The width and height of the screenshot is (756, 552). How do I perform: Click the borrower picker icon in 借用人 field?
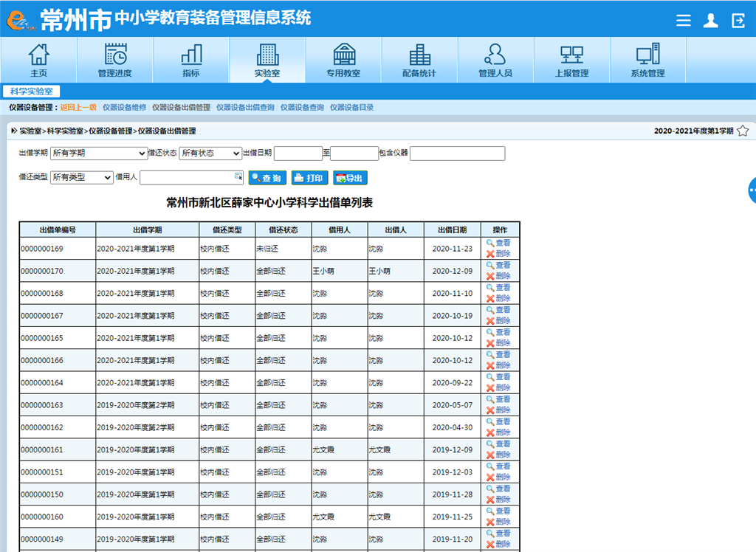click(x=238, y=176)
